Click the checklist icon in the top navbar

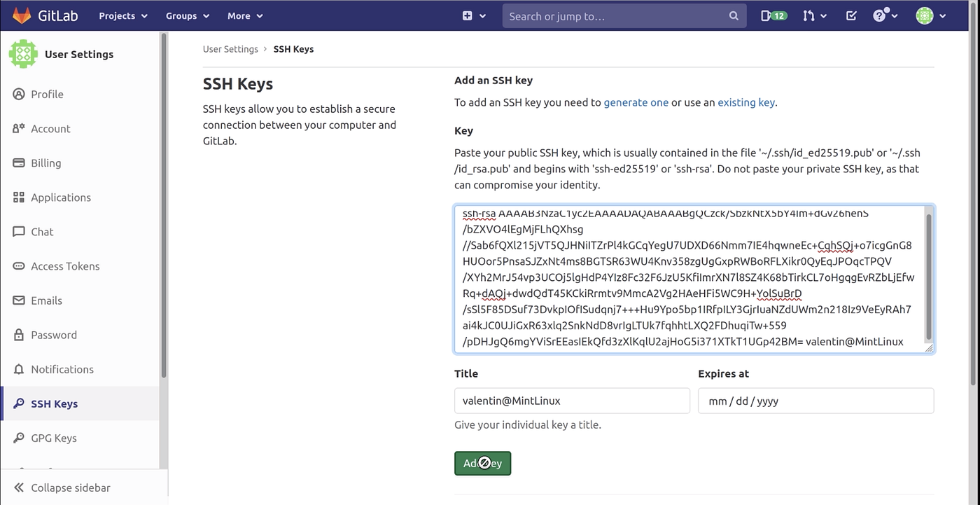click(850, 15)
